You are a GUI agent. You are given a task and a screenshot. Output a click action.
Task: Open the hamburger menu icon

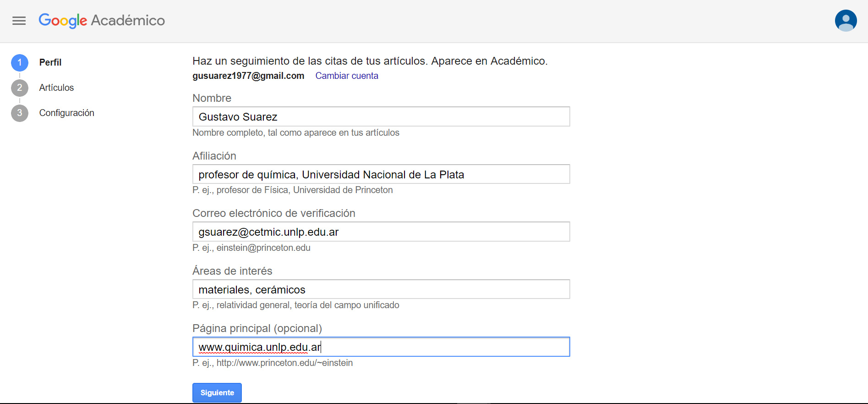coord(19,21)
